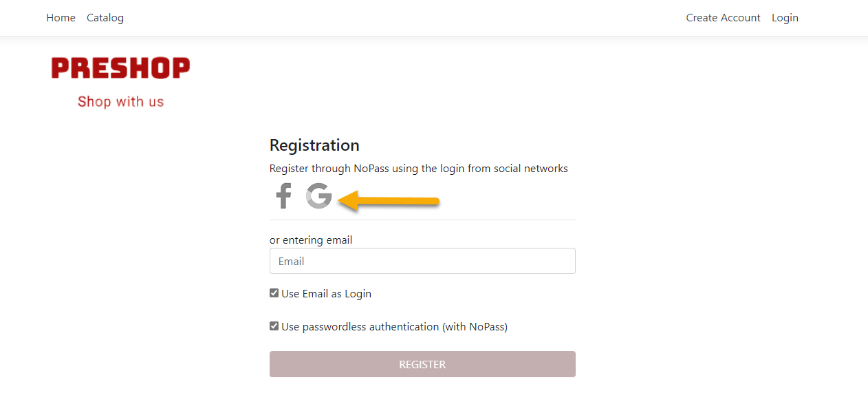
Task: Click the 'Use Email as Login' label text
Action: (x=326, y=294)
